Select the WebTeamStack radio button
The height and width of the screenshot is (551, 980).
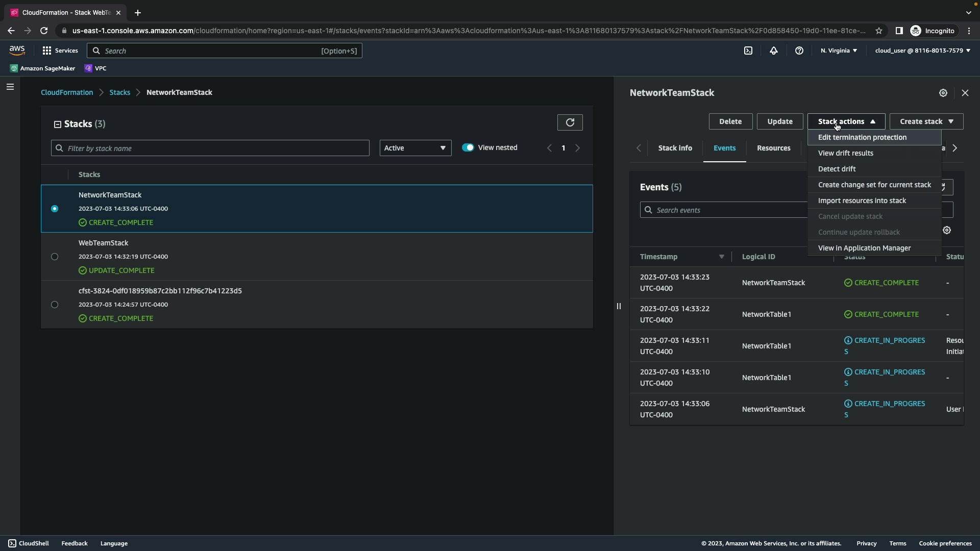tap(55, 257)
